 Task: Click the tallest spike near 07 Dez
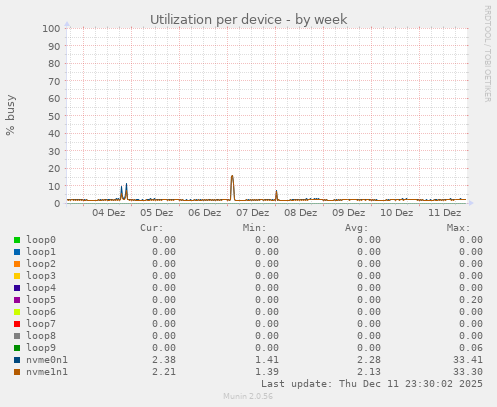(x=232, y=187)
